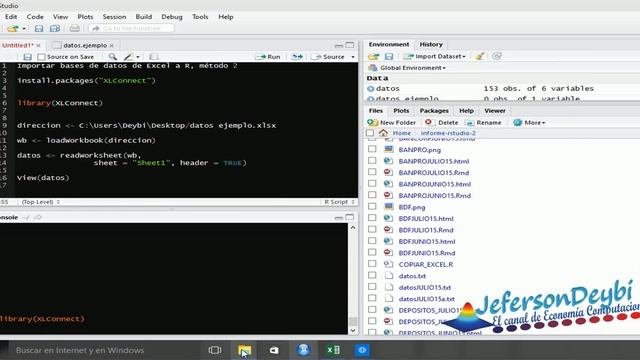This screenshot has height=360, width=640.
Task: Click the clear workspace broom icon
Action: coord(480,56)
